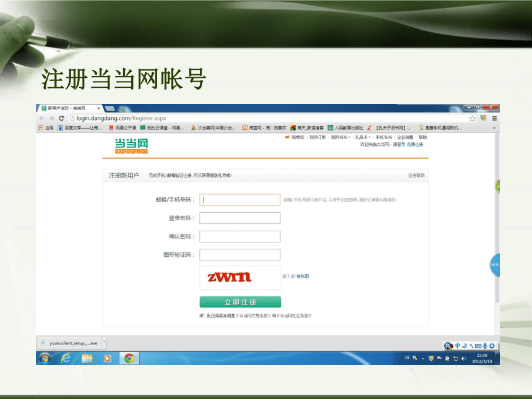Toggle the agree-to-terms checkbox
Screen dimensions: 532x399
[x=202, y=315]
